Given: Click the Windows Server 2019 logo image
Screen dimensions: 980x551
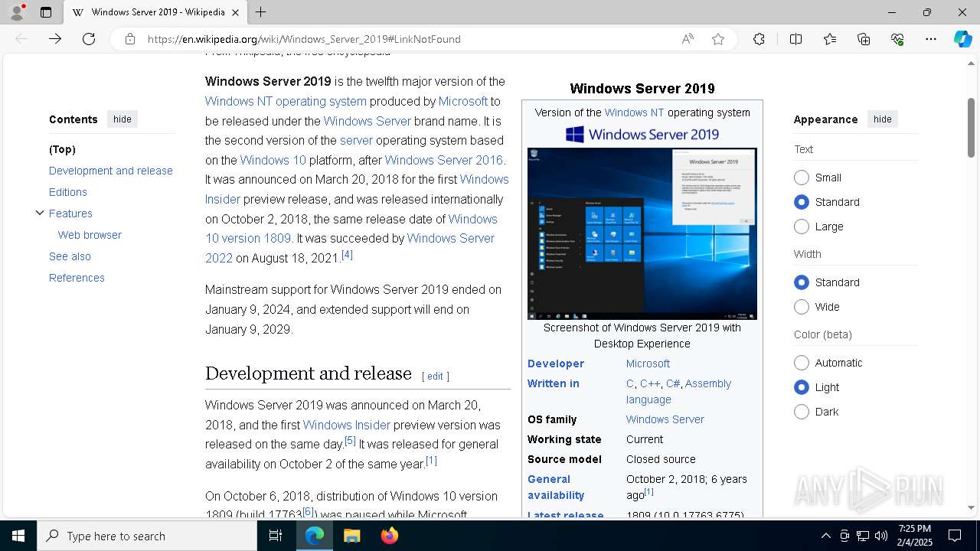Looking at the screenshot, I should click(x=642, y=135).
